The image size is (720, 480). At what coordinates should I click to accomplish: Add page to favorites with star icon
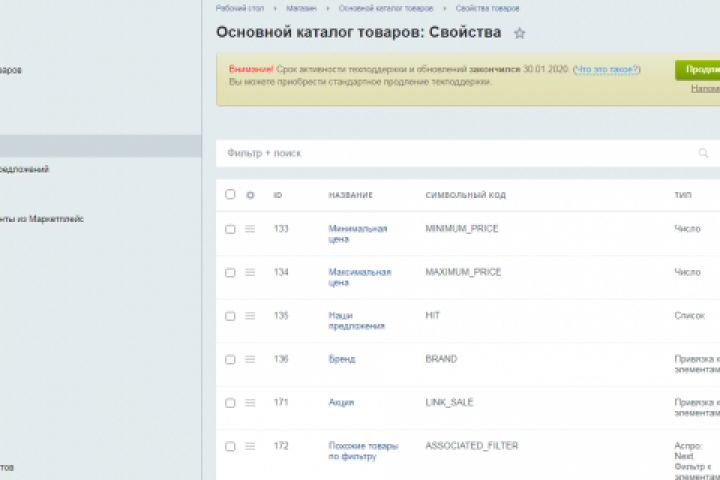520,33
